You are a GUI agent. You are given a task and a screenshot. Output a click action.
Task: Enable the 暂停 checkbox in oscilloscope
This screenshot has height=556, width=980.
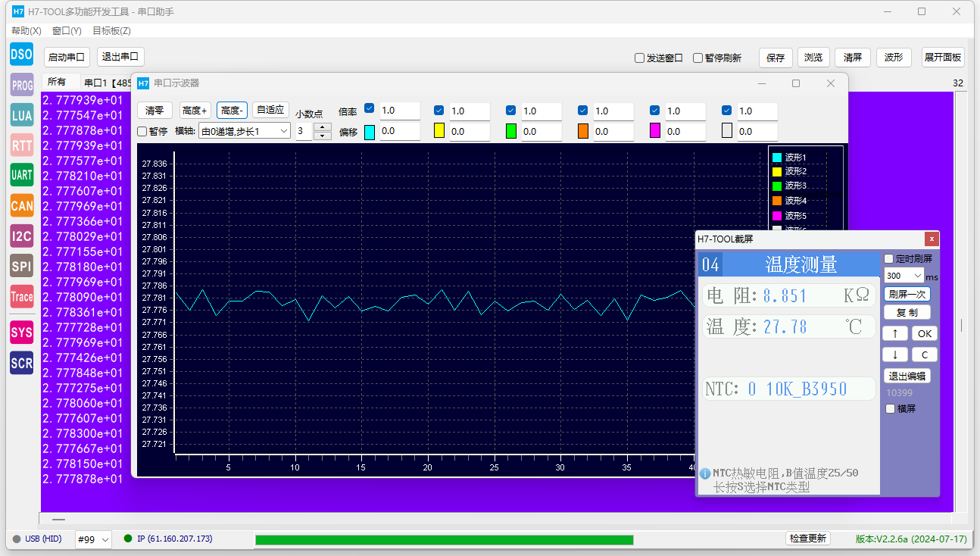pos(142,131)
